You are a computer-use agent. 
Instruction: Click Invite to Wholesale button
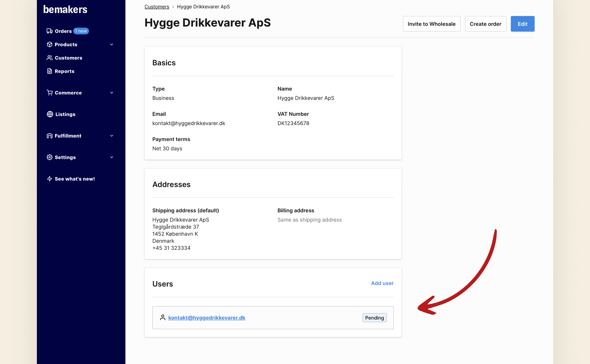431,24
